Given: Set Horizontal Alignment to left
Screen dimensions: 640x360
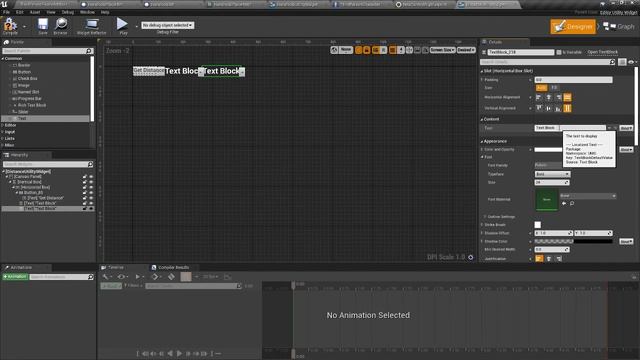Looking at the screenshot, I should tap(539, 97).
